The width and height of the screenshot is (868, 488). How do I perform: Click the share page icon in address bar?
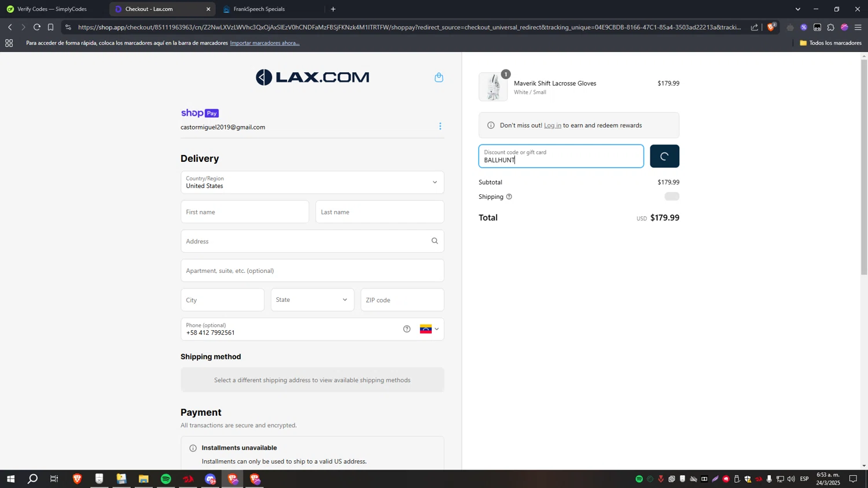click(755, 27)
